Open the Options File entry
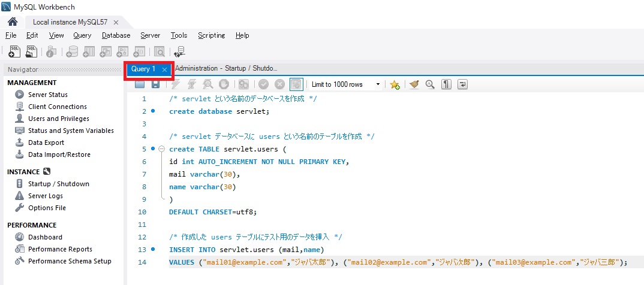 click(47, 208)
